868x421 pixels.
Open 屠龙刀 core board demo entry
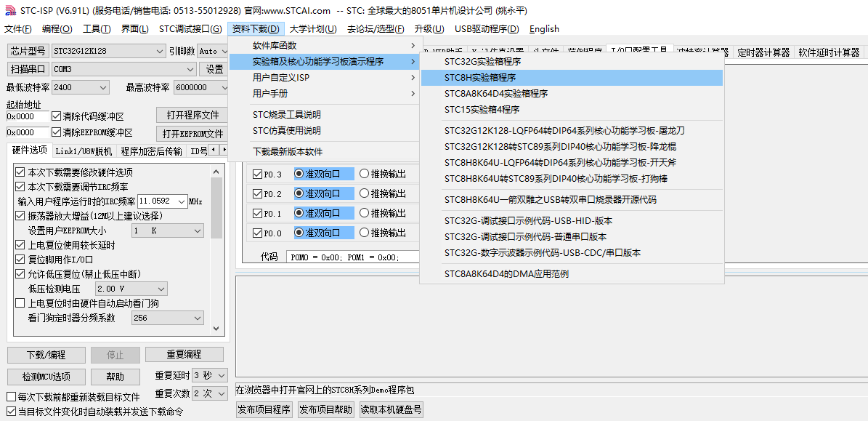[572, 131]
